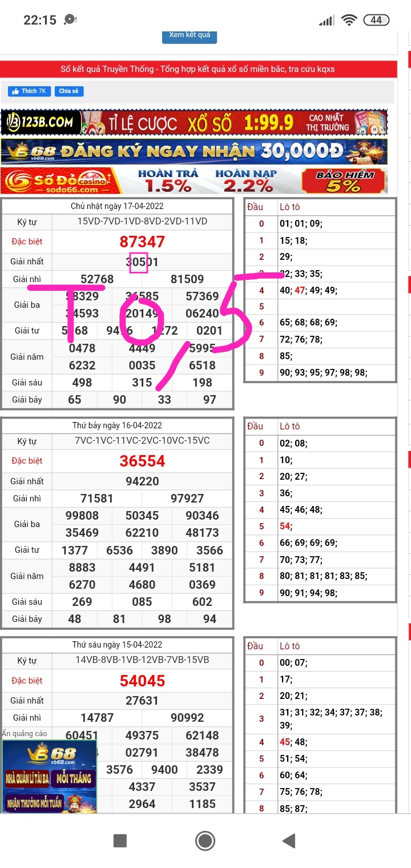Select fourth prize number 3890
The image size is (411, 868).
tap(164, 550)
